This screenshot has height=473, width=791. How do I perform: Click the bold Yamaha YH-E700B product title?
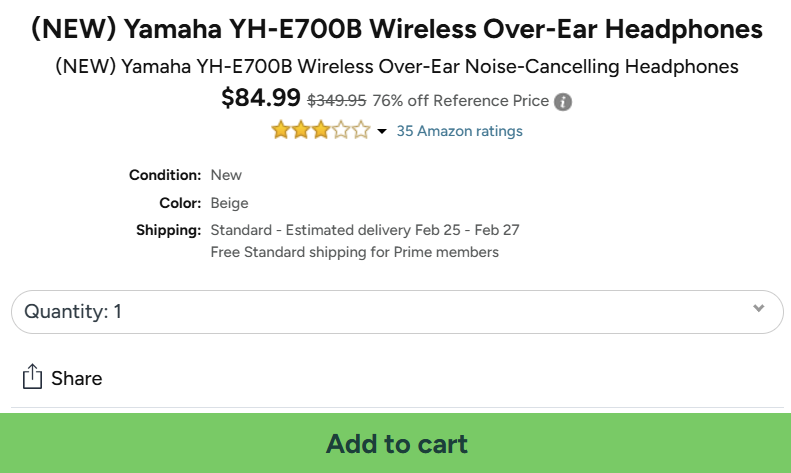tap(396, 29)
